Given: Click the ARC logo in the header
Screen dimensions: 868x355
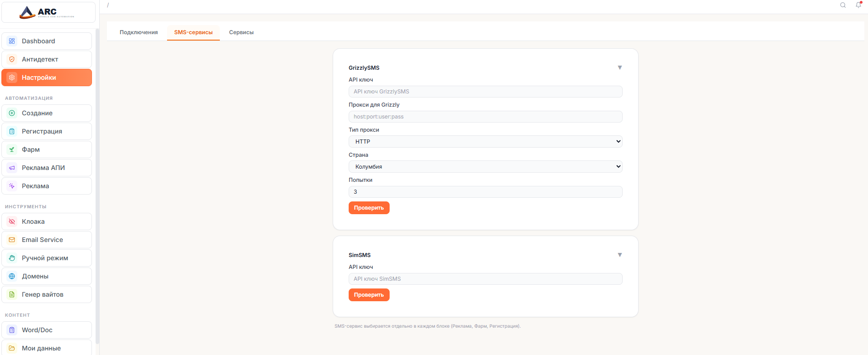Looking at the screenshot, I should (x=47, y=12).
